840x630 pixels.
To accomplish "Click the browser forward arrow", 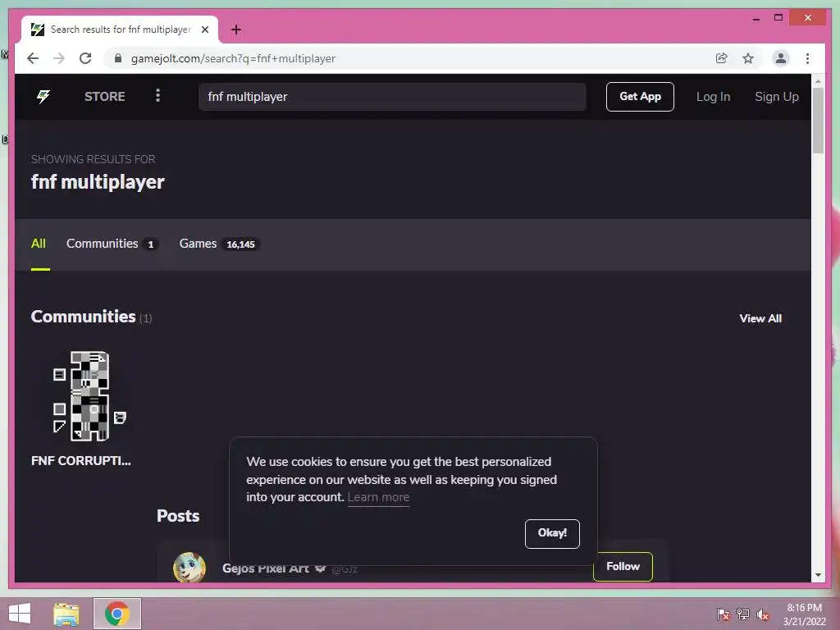I will (59, 58).
